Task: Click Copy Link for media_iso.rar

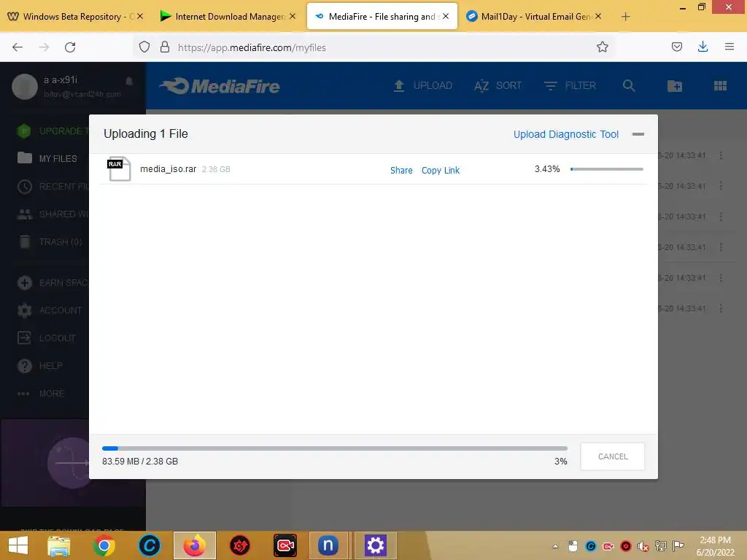Action: pyautogui.click(x=441, y=171)
